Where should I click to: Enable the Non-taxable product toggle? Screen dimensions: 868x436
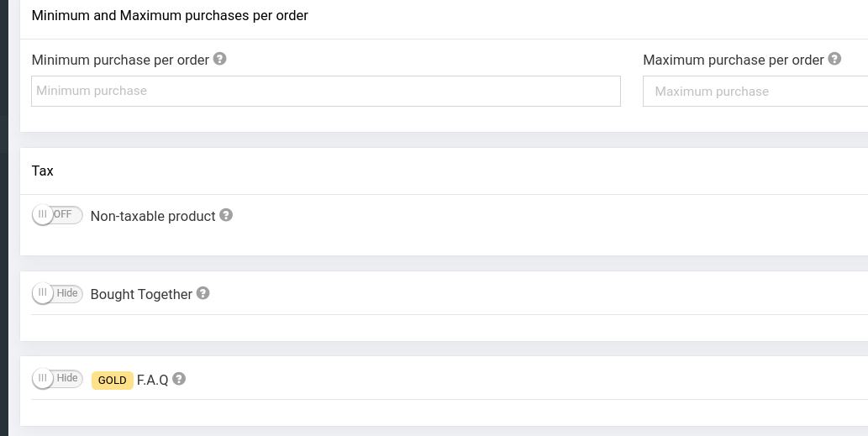(57, 215)
